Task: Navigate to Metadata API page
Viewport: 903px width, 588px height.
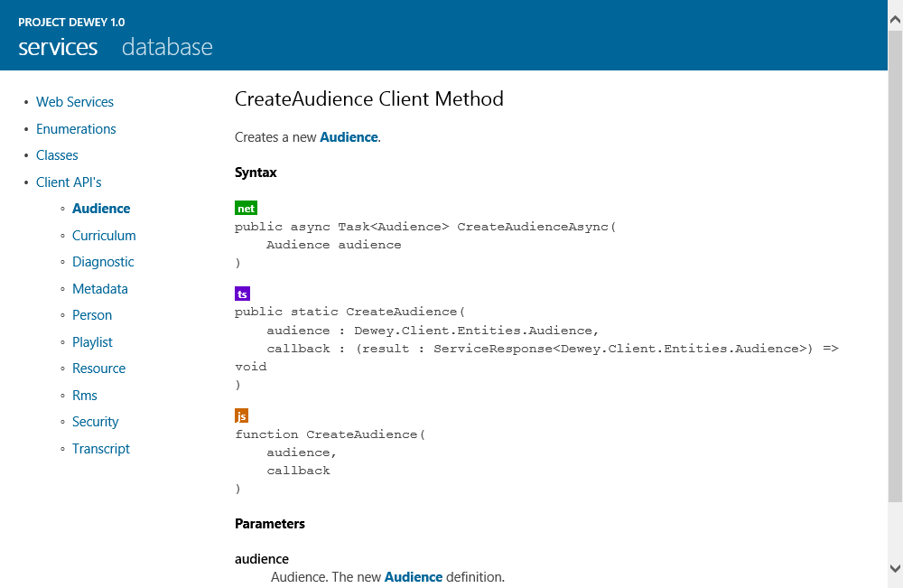Action: coord(100,289)
